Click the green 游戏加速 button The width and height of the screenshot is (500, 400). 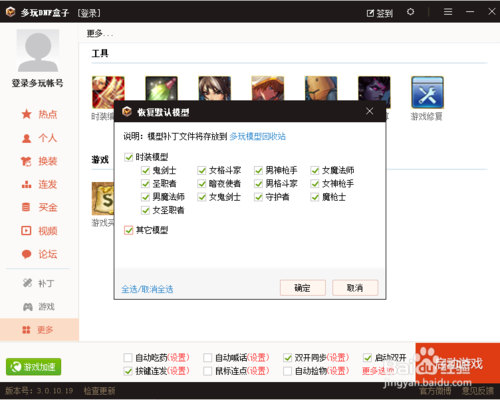click(33, 367)
